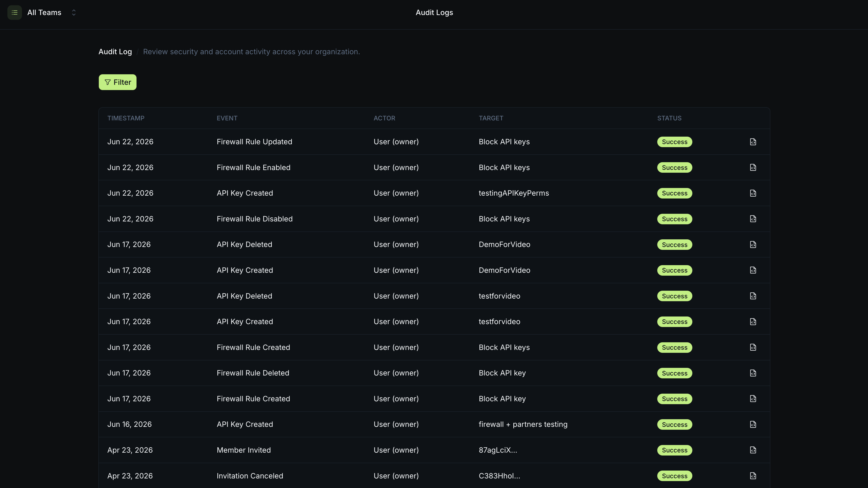The image size is (868, 488).
Task: Click the Review security and account activity description
Action: 251,52
